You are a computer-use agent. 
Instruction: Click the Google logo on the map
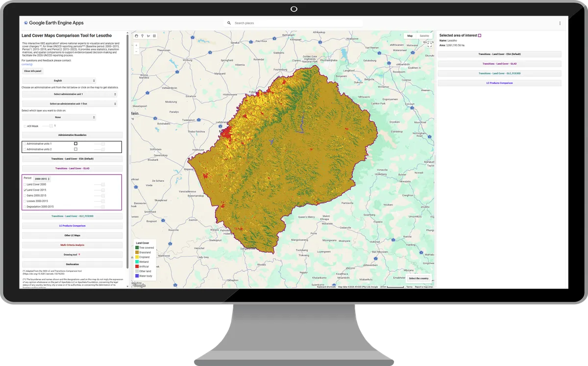[x=139, y=286]
